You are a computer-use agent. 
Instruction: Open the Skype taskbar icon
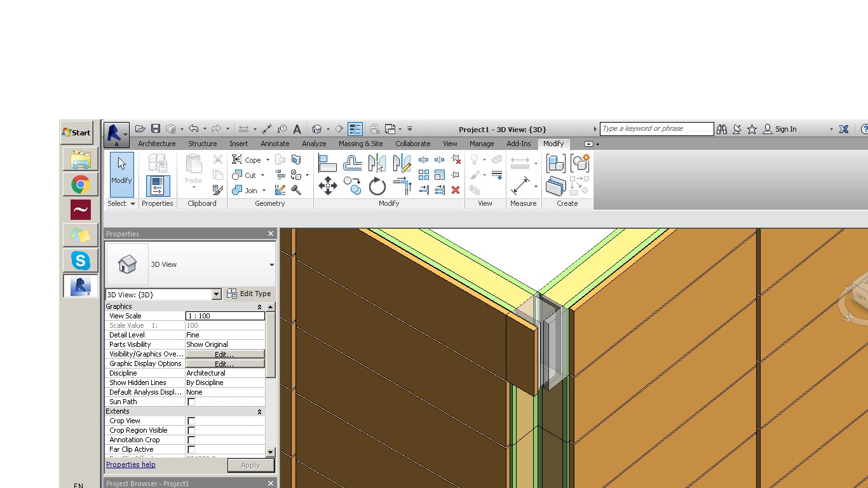pos(80,261)
